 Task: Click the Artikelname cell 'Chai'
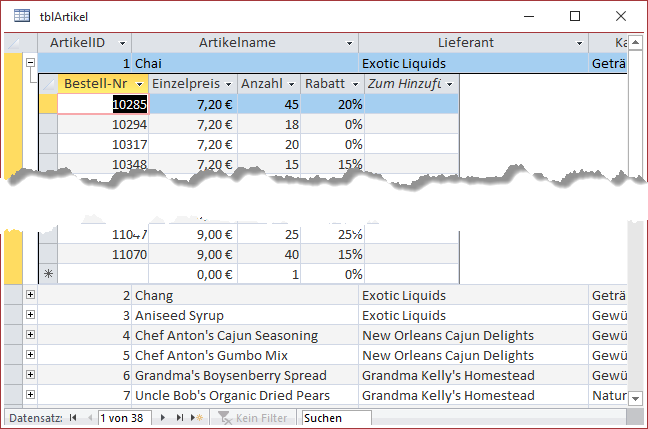point(245,63)
